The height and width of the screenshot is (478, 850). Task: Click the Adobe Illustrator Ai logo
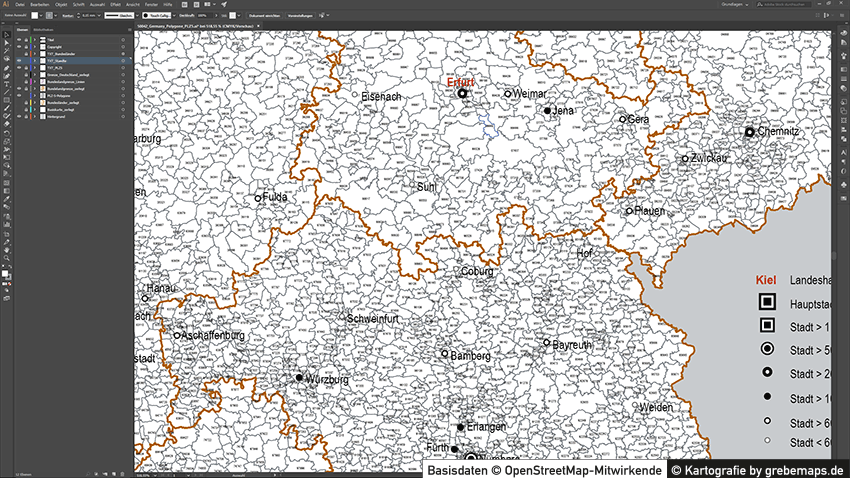(x=6, y=4)
